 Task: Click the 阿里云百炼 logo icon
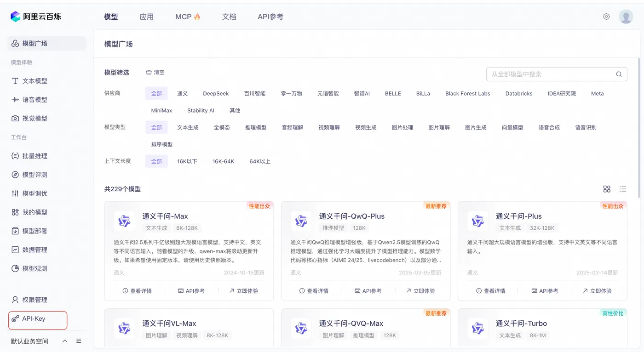click(16, 17)
